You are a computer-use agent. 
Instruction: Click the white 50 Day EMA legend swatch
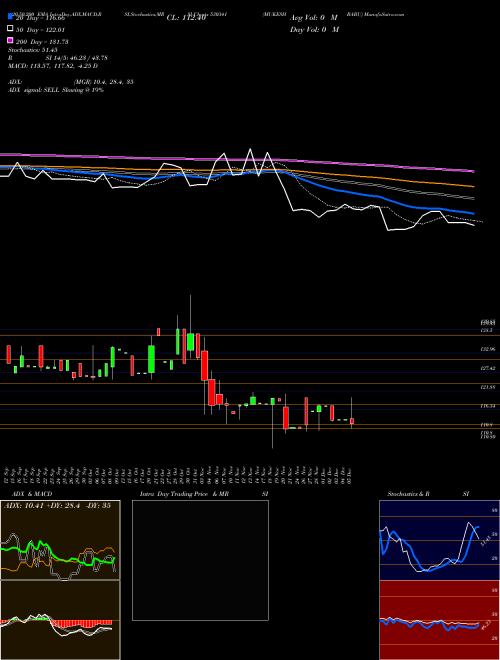11,29
